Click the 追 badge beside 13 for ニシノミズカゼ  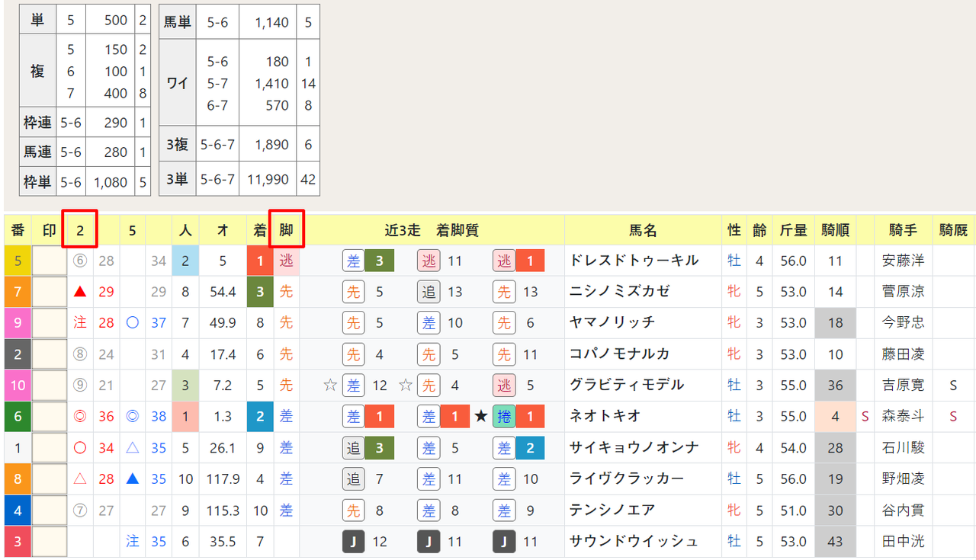tap(429, 292)
